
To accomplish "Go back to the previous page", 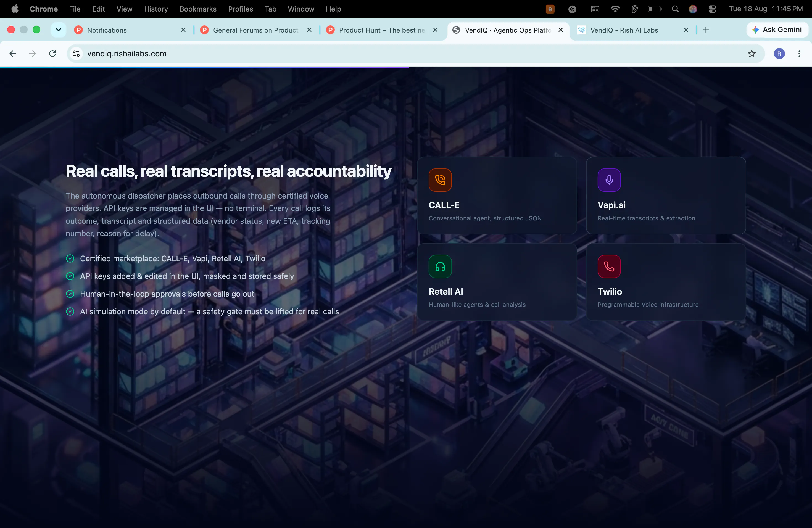I will [13, 54].
